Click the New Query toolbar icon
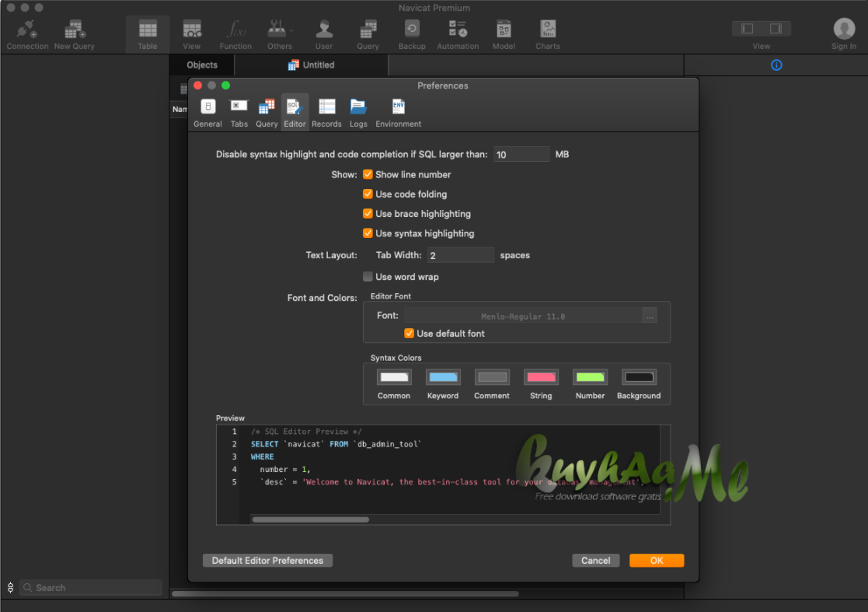The image size is (868, 612). (74, 35)
